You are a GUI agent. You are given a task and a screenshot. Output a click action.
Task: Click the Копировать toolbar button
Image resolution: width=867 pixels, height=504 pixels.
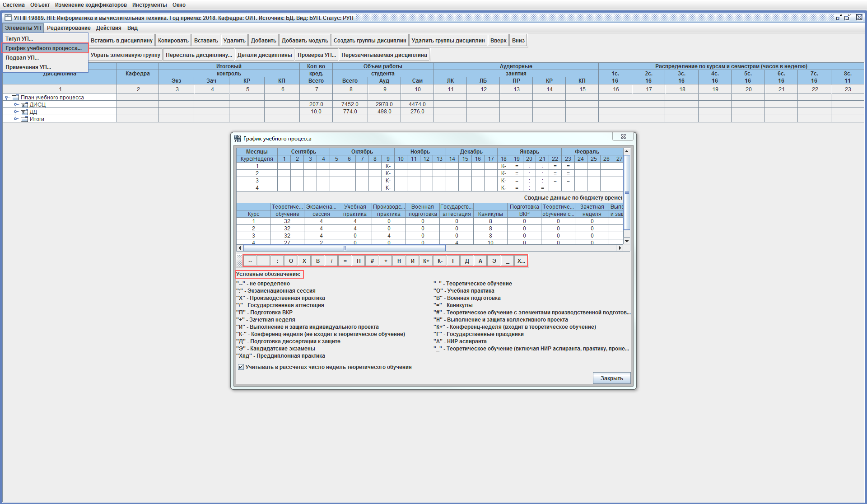coord(173,41)
